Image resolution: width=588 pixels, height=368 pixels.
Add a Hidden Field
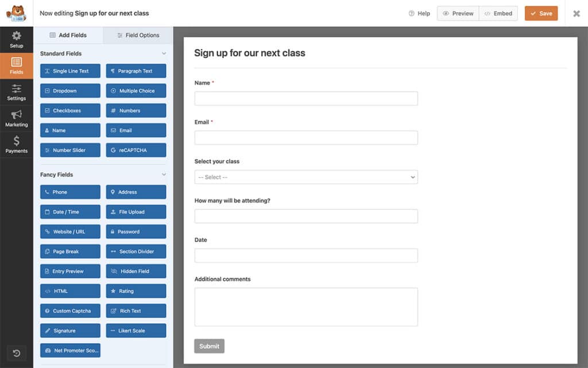point(136,271)
